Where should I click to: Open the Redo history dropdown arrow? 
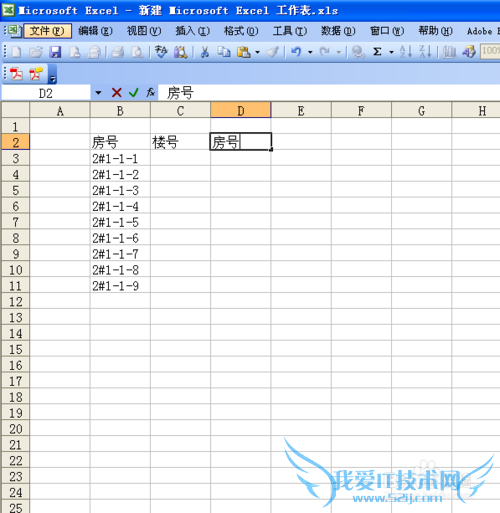point(339,52)
